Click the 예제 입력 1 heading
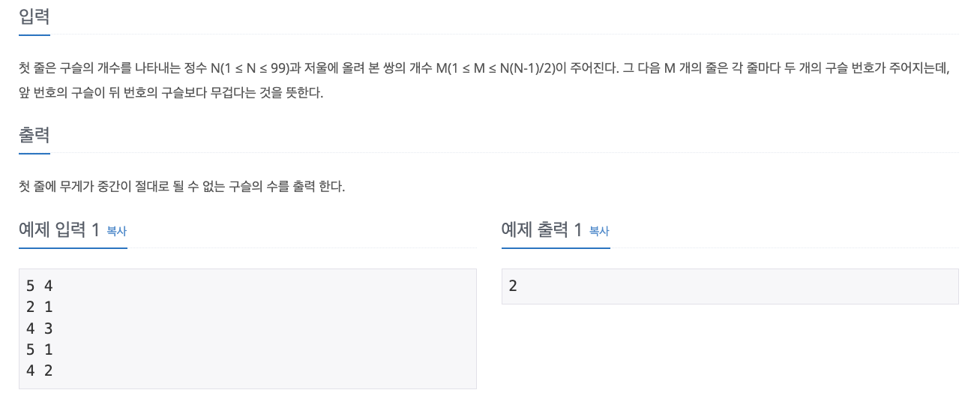980x402 pixels. point(59,229)
